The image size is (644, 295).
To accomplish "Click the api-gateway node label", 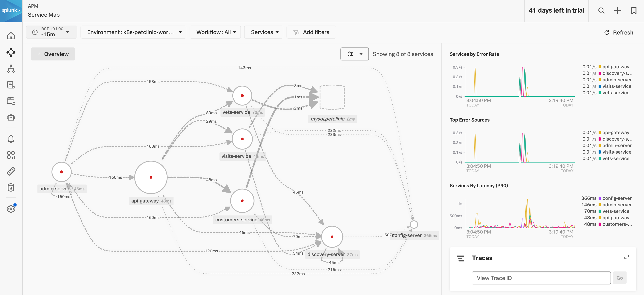I will 151,201.
